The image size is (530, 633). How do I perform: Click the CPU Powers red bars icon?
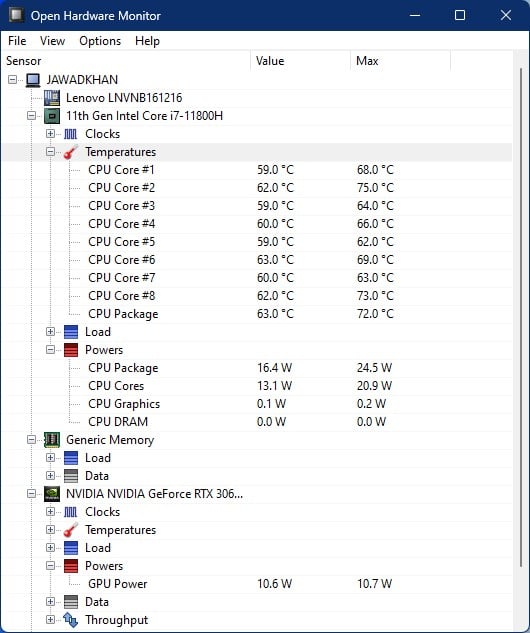(71, 350)
